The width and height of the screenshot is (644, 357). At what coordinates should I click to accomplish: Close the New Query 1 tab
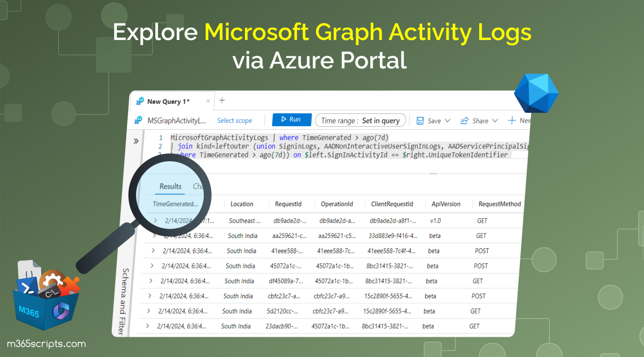tap(207, 101)
